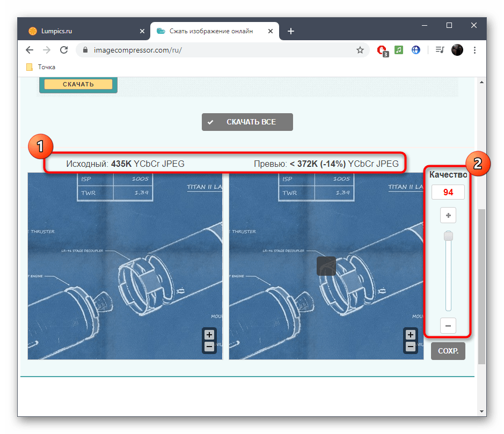Click the address bar URL
The width and height of the screenshot is (504, 434).
click(x=138, y=50)
